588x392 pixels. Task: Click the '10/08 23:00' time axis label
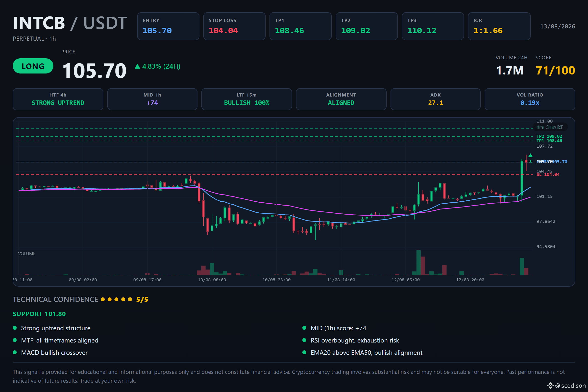(x=277, y=280)
